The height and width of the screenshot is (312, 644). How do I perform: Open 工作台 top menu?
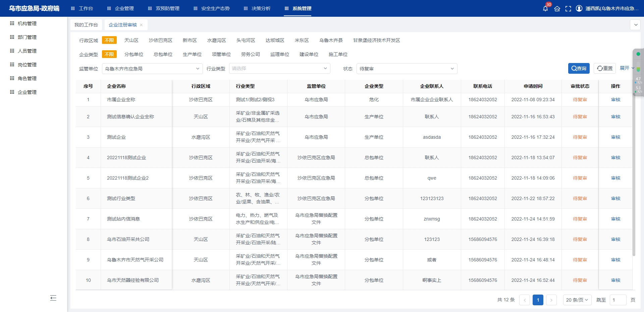(x=82, y=8)
